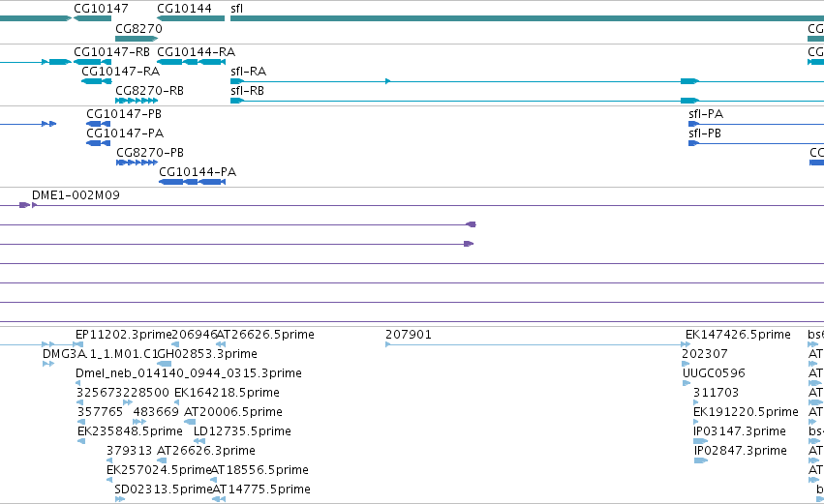Open the EK191220.5prime EST label
Image resolution: width=824 pixels, height=504 pixels.
pos(746,411)
